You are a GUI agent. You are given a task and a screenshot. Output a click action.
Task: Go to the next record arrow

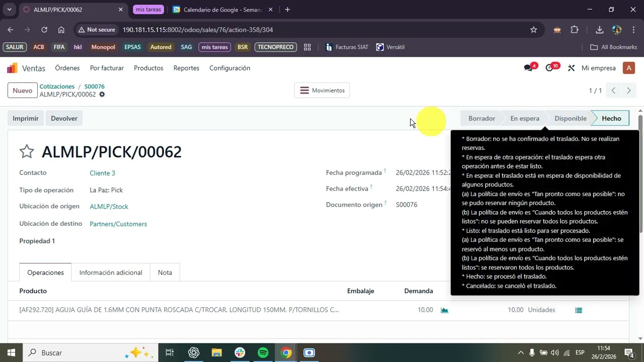[x=628, y=90]
